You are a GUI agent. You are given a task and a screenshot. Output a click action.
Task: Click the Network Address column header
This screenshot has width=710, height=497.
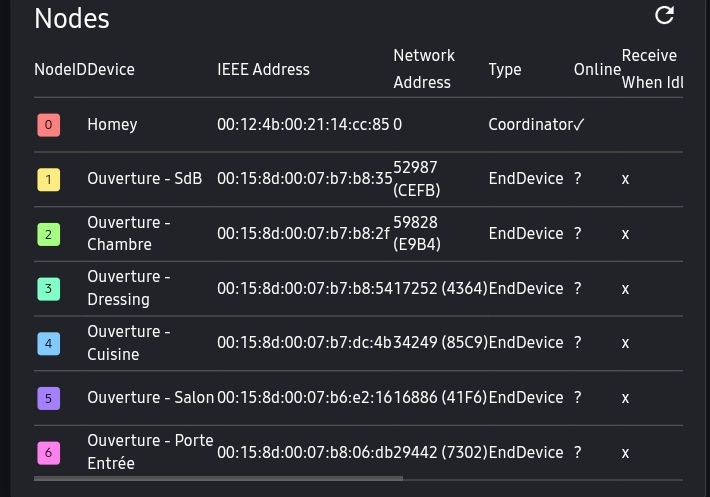tap(424, 69)
